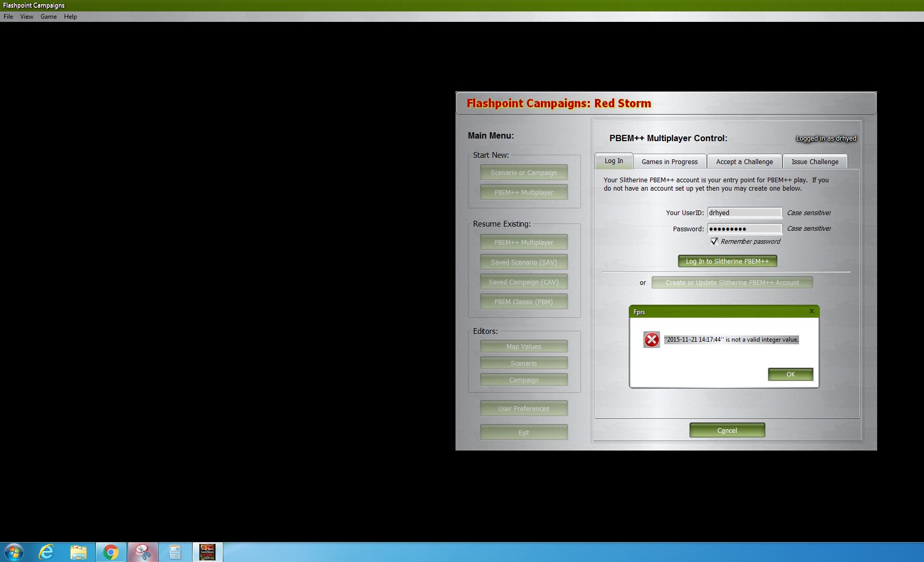This screenshot has width=924, height=562.
Task: Click 'Flashpoint Campaigns: Red Storm' title
Action: click(559, 103)
